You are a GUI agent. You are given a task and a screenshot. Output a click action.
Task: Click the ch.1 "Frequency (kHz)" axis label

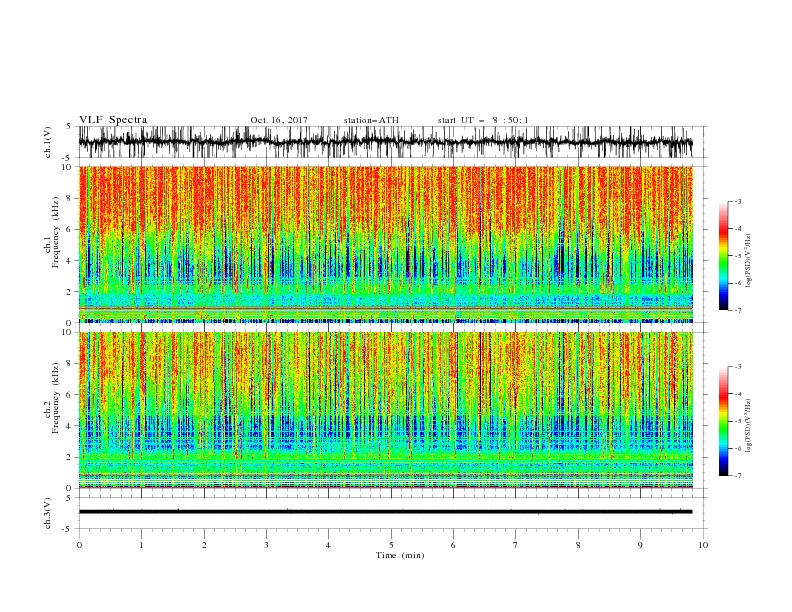coord(56,233)
